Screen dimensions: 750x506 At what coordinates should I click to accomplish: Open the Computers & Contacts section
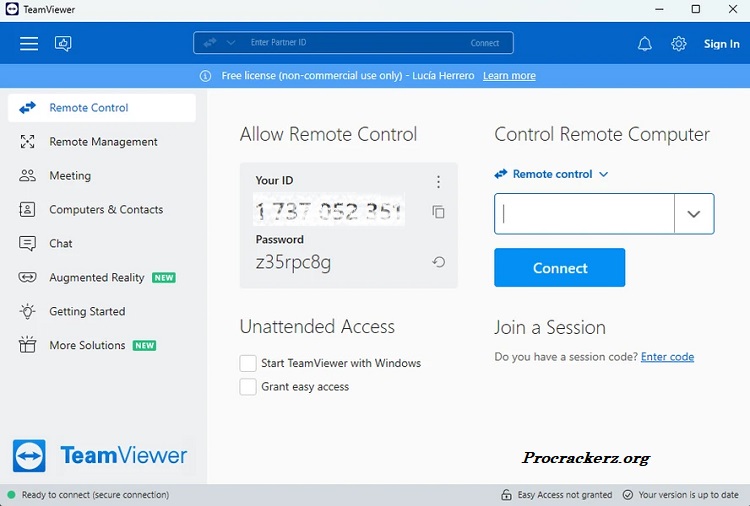click(x=106, y=210)
